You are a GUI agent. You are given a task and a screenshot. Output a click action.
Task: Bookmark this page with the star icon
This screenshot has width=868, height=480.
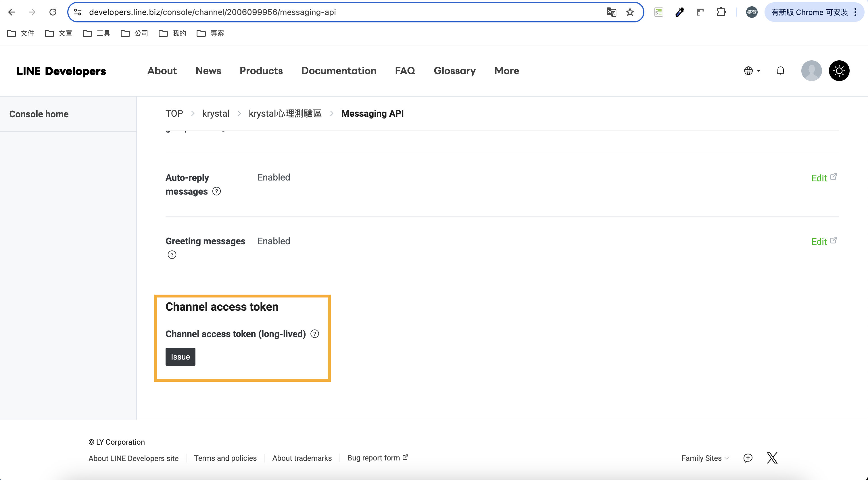coord(630,12)
